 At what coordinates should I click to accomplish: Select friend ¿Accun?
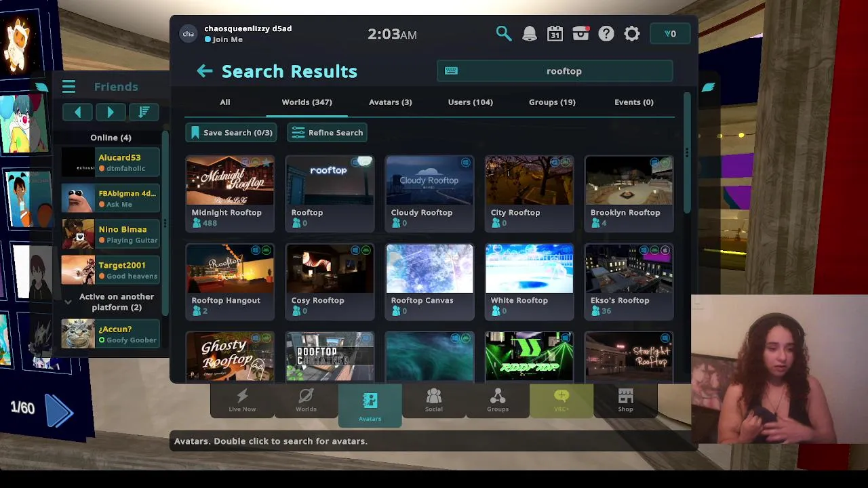point(111,334)
